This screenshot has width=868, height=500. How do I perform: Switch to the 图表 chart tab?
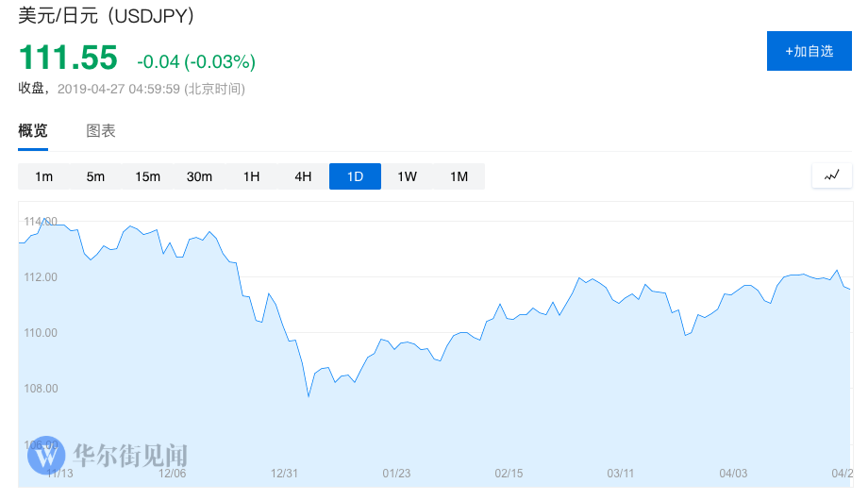[101, 131]
